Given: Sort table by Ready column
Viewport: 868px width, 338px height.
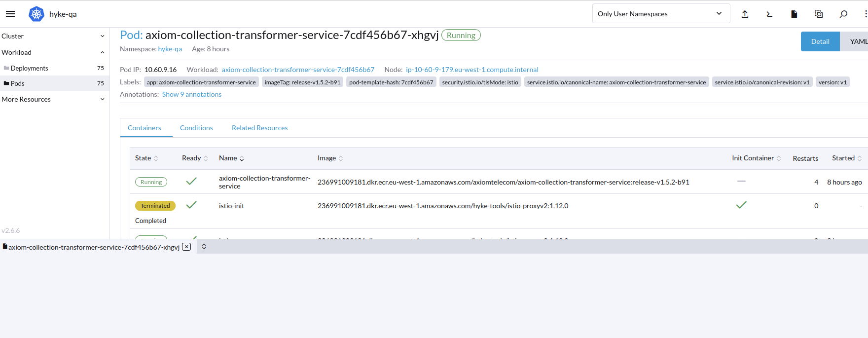Looking at the screenshot, I should (195, 158).
